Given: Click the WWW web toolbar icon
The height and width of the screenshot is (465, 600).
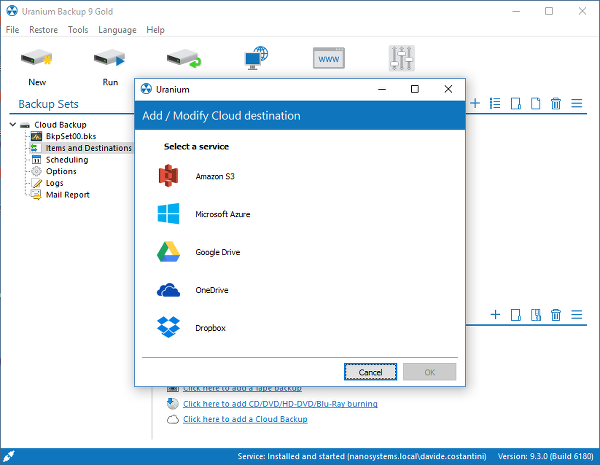Looking at the screenshot, I should pos(329,58).
